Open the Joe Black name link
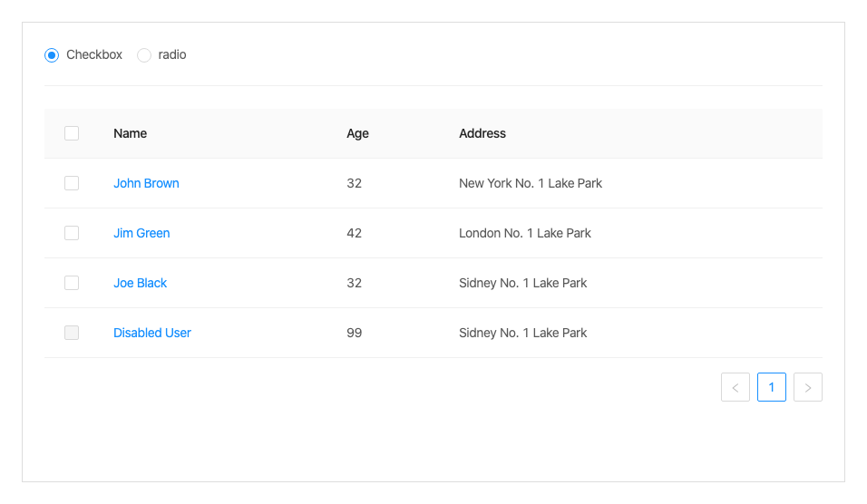 point(140,283)
